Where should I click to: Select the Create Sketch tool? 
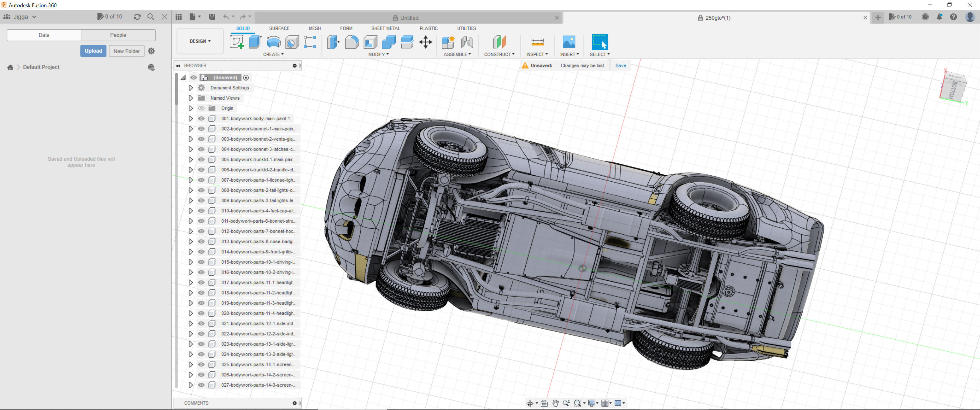[237, 42]
